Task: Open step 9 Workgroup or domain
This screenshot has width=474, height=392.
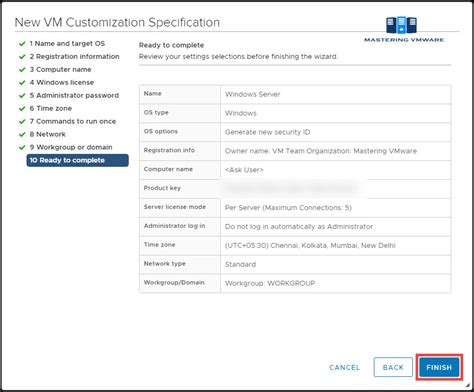Action: point(71,147)
